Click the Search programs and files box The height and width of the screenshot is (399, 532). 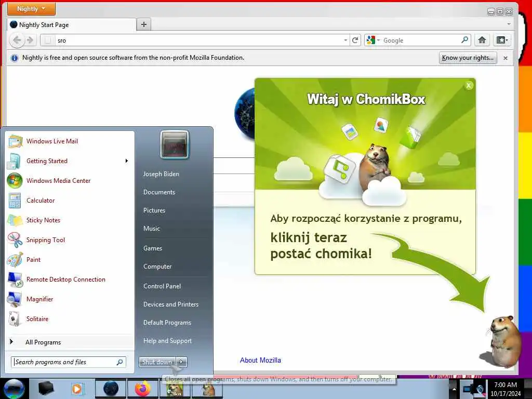[69, 362]
